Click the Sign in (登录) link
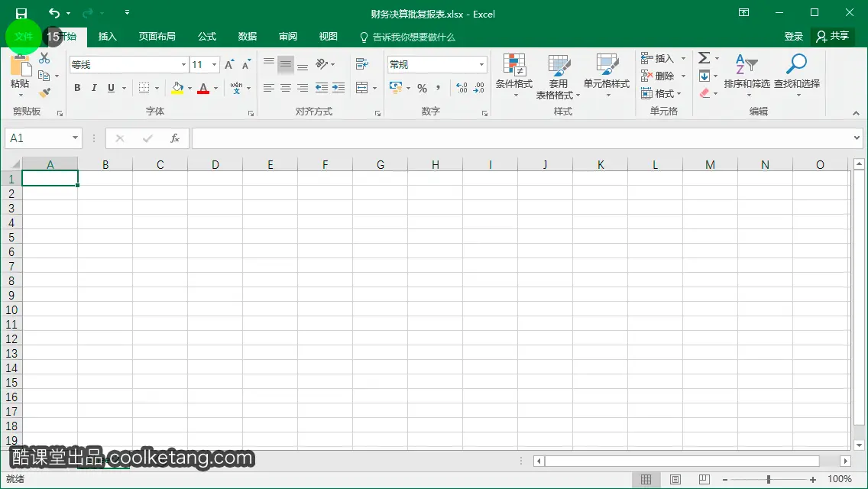 click(793, 37)
